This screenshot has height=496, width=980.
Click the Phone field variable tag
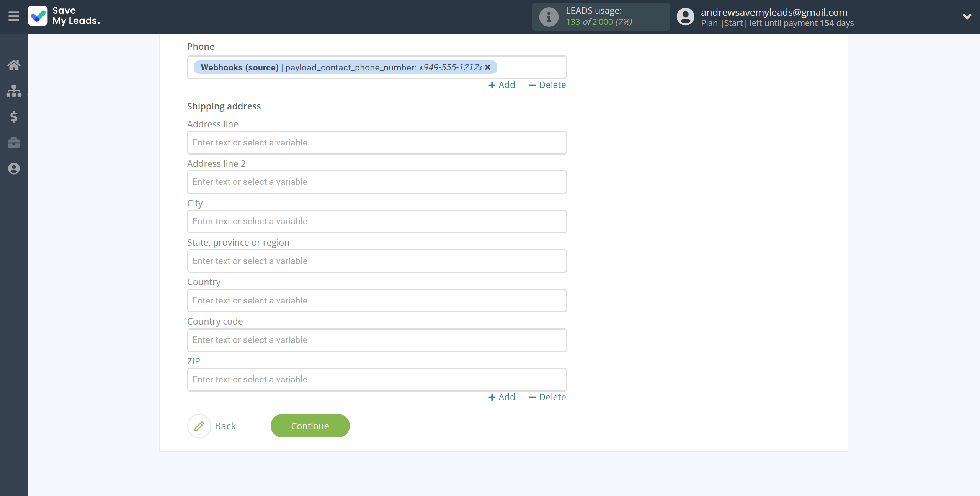pos(345,67)
